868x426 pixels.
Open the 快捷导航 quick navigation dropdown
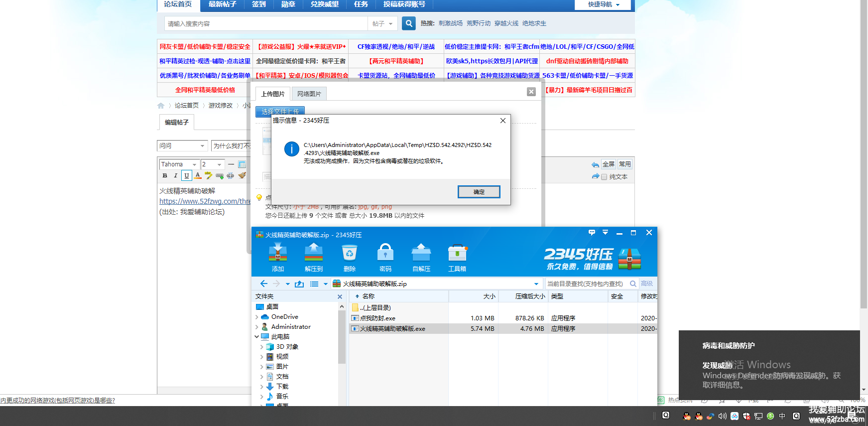pyautogui.click(x=603, y=4)
